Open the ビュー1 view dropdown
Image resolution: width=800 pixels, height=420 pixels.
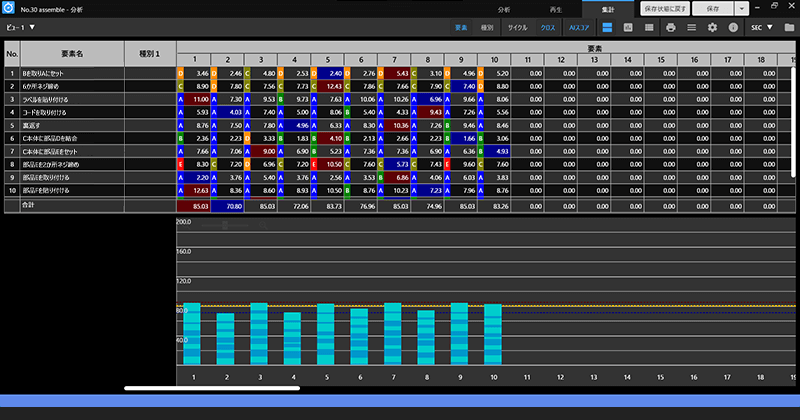[20, 27]
